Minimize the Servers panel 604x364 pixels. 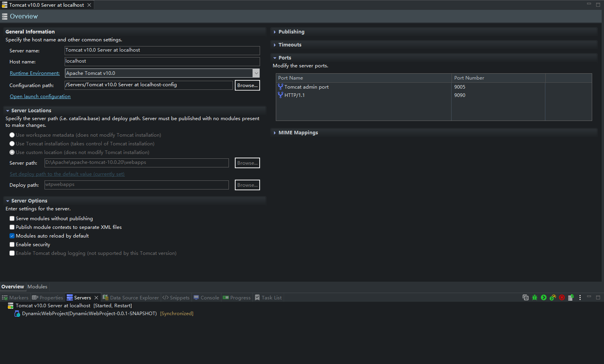pyautogui.click(x=589, y=297)
